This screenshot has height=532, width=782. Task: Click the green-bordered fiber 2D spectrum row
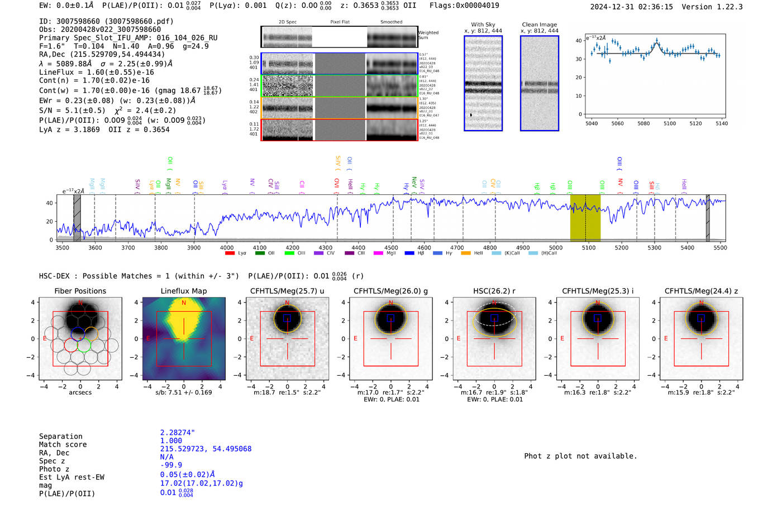340,86
